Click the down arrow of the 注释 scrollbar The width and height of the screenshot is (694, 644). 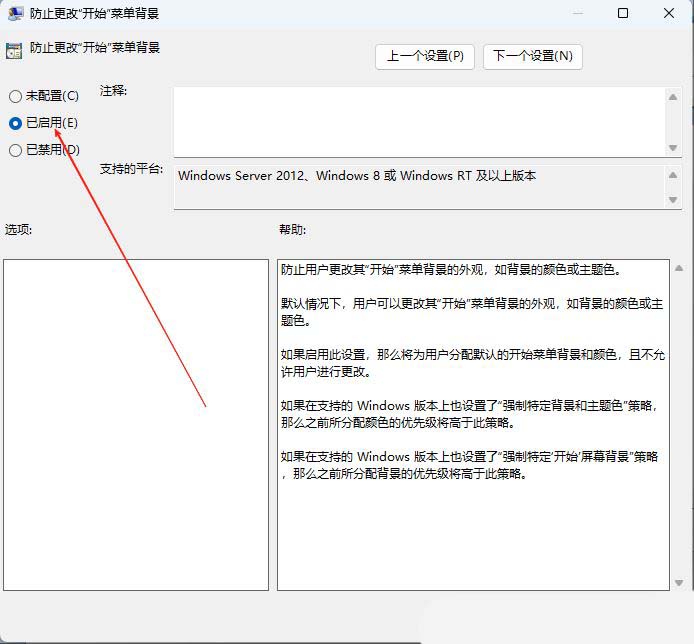point(673,147)
